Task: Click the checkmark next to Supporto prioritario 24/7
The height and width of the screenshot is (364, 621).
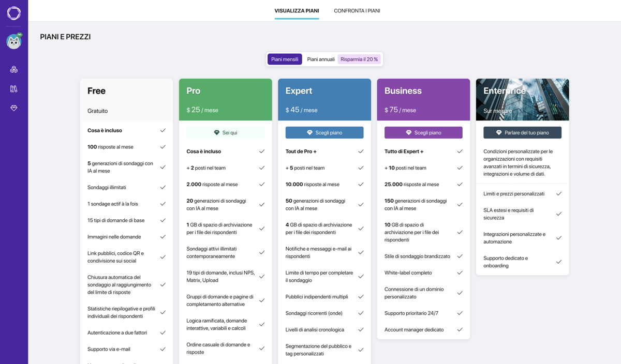Action: tap(460, 313)
